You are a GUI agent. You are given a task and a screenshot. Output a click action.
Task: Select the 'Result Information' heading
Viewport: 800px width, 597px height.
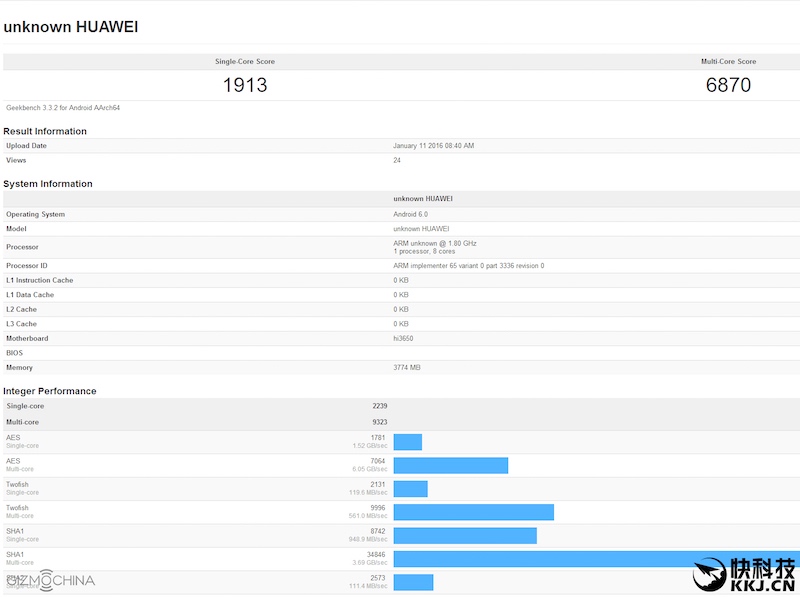(45, 131)
